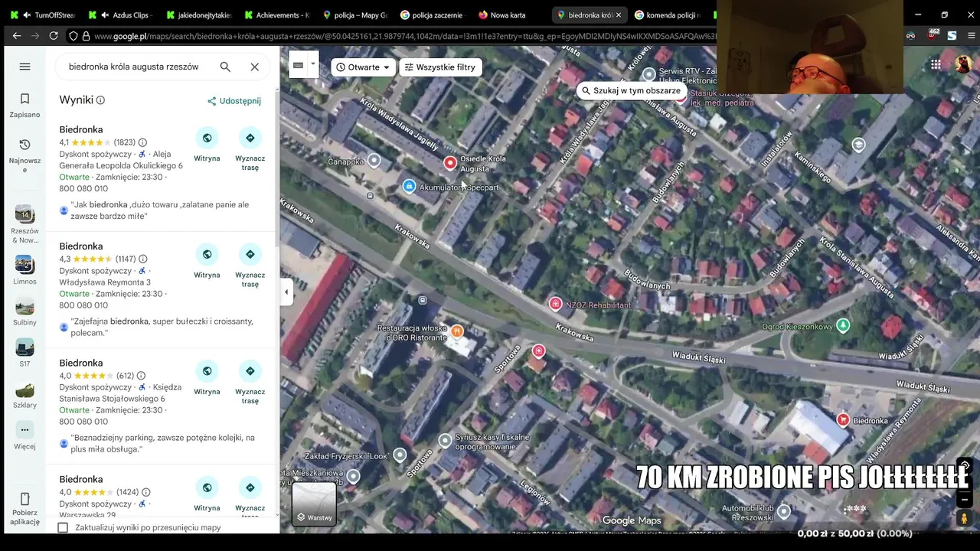This screenshot has height=551, width=980.
Task: Open Street View pegman
Action: pyautogui.click(x=964, y=518)
